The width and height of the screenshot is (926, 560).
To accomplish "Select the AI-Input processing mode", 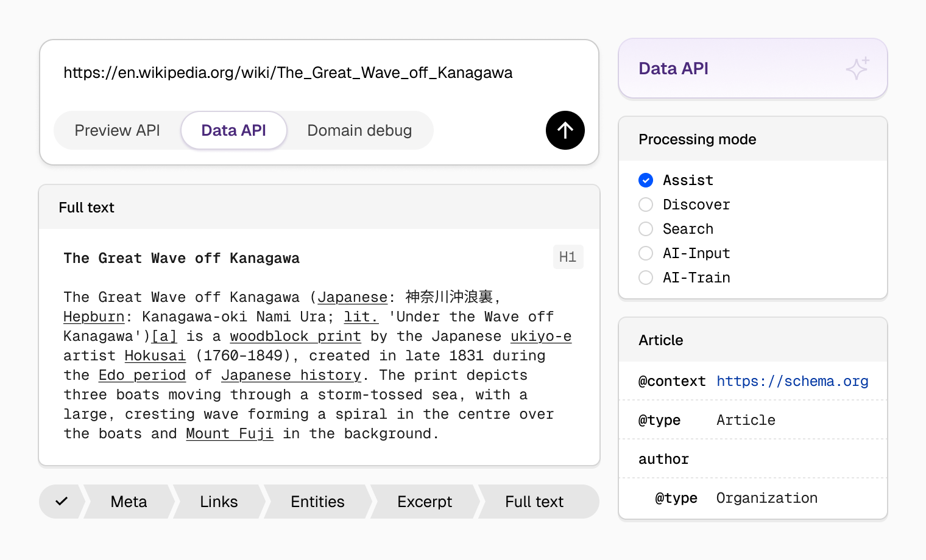I will coord(646,253).
